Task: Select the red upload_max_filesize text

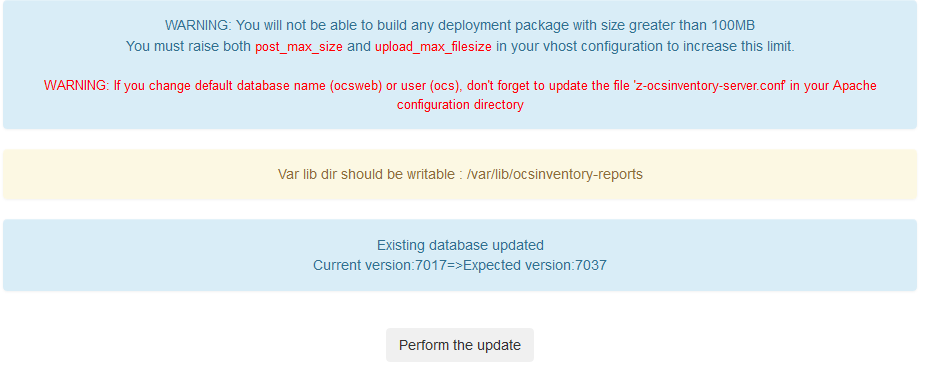Action: (x=433, y=47)
